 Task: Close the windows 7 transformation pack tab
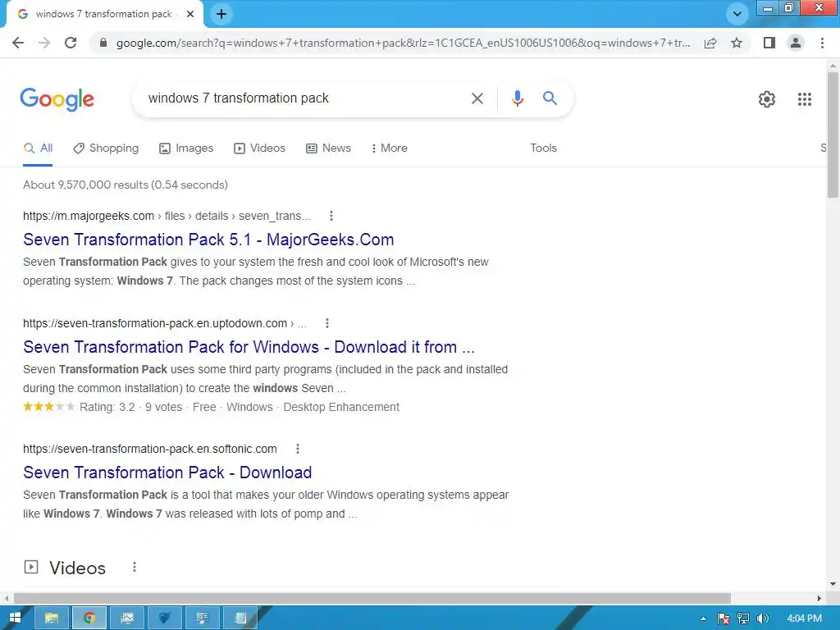pos(190,14)
